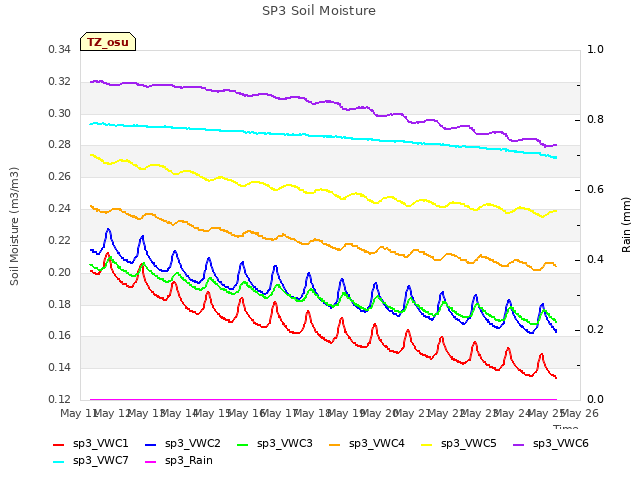Screen dimensions: 640x480
Task: Click the 0.14 left axis tick label
Action: (x=59, y=367)
